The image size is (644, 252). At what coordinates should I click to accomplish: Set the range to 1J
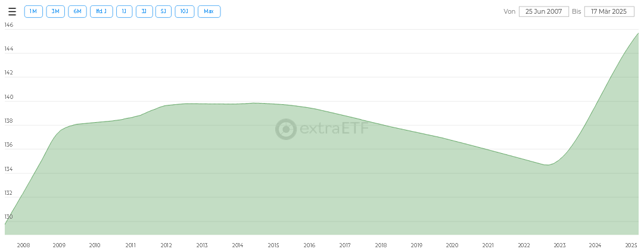click(124, 11)
